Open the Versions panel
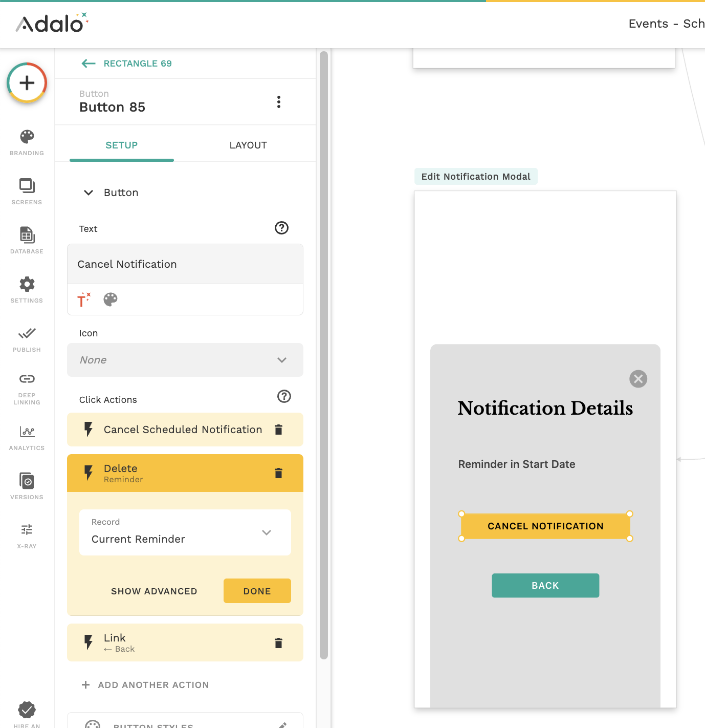 point(27,486)
